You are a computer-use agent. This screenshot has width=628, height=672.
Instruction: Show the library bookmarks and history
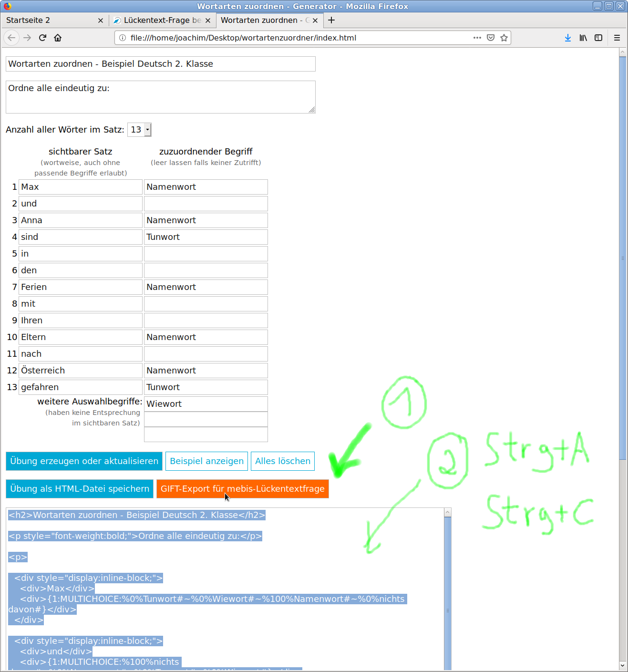[583, 38]
